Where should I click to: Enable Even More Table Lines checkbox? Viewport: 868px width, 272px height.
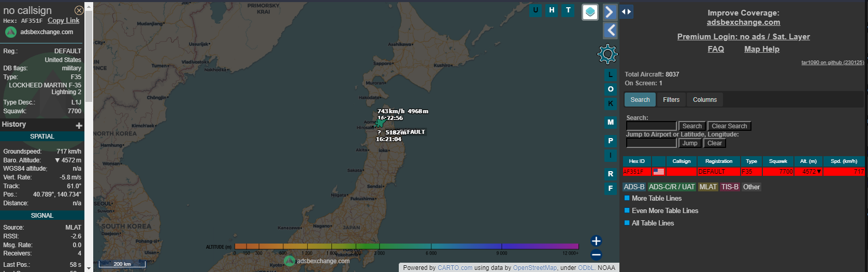tap(627, 210)
